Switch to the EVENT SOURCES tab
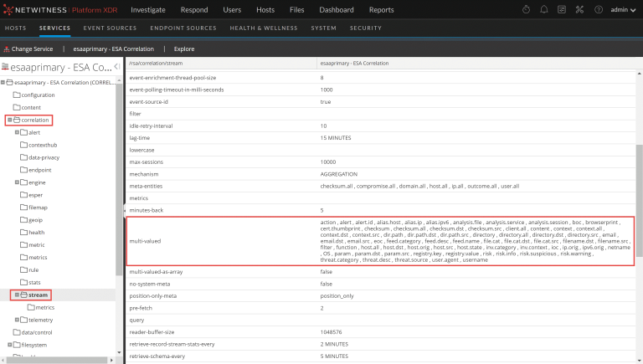 click(x=110, y=28)
